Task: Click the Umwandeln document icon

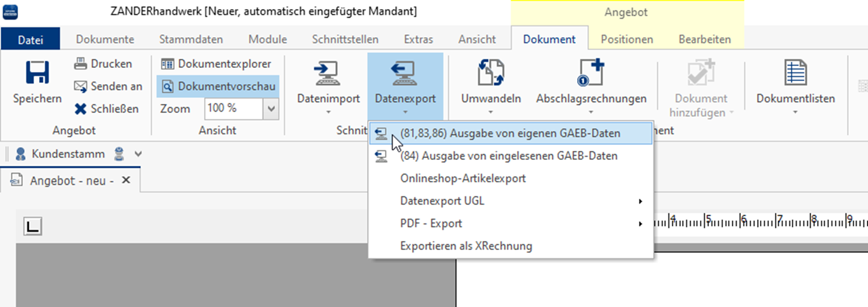Action: click(490, 73)
